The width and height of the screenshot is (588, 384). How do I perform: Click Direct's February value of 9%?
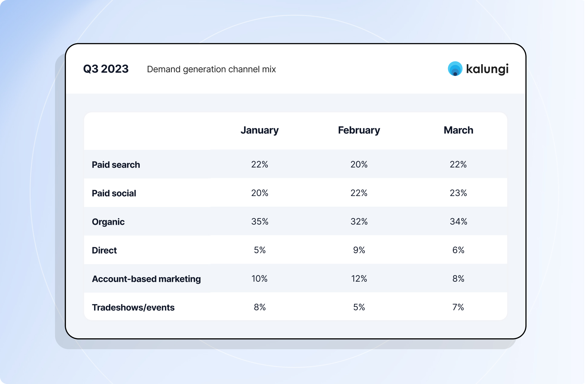(x=359, y=250)
